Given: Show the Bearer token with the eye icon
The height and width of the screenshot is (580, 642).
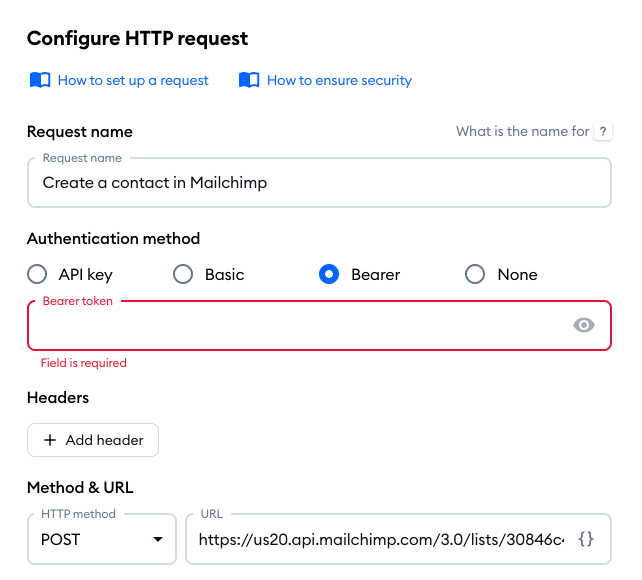Looking at the screenshot, I should [x=584, y=325].
